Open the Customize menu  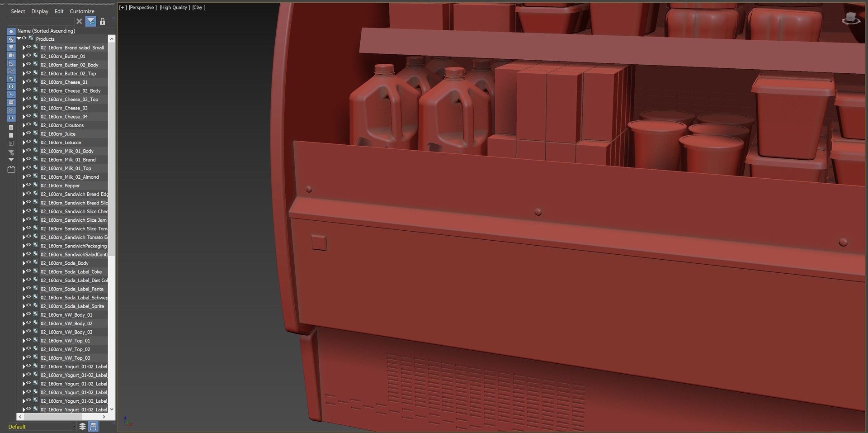pos(82,11)
